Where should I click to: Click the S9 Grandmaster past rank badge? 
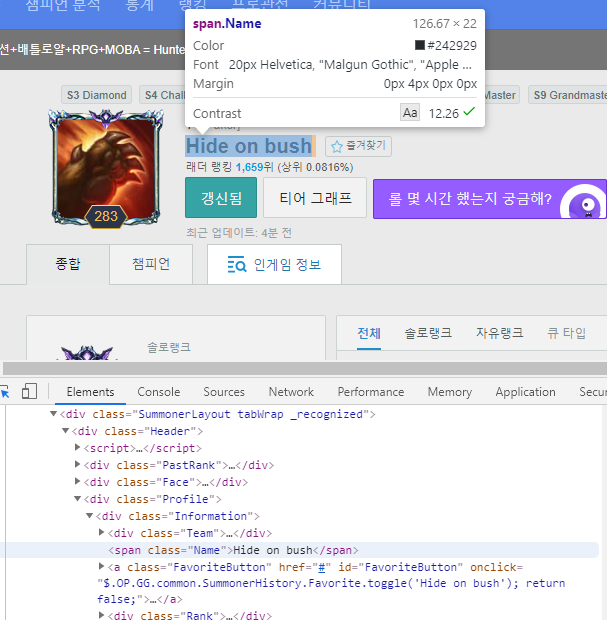click(x=569, y=95)
